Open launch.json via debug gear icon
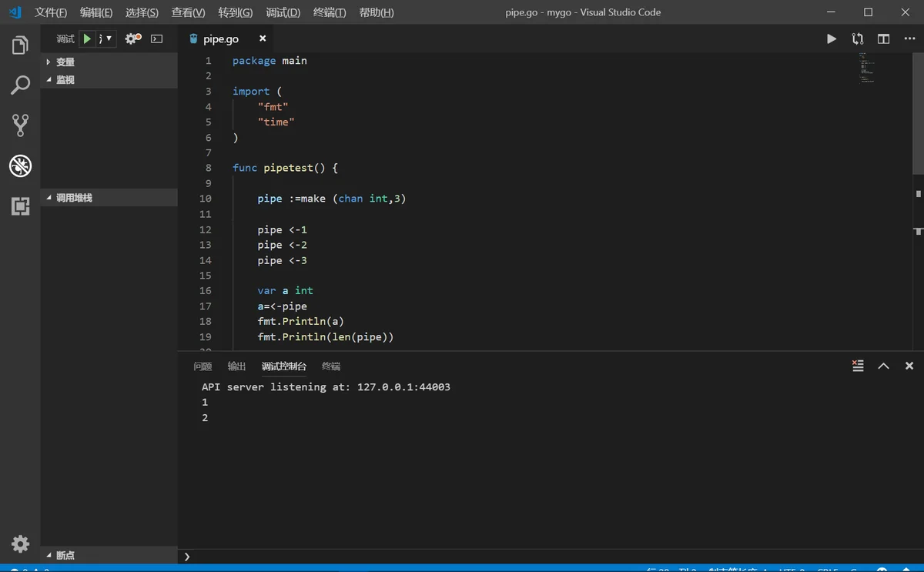 pos(132,38)
